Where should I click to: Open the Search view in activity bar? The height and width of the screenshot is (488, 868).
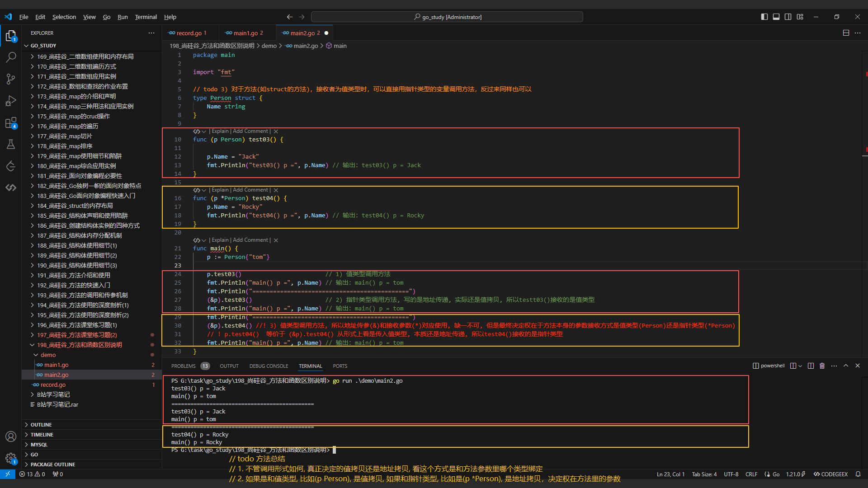tap(11, 57)
